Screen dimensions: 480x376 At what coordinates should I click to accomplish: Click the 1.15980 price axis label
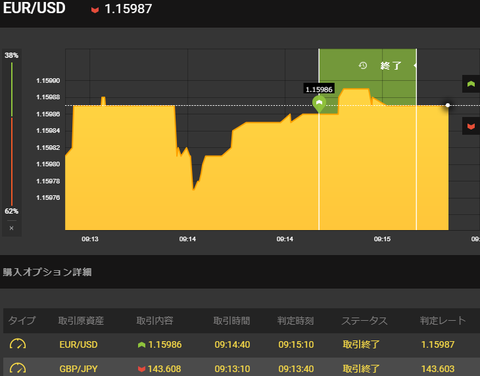pyautogui.click(x=48, y=164)
